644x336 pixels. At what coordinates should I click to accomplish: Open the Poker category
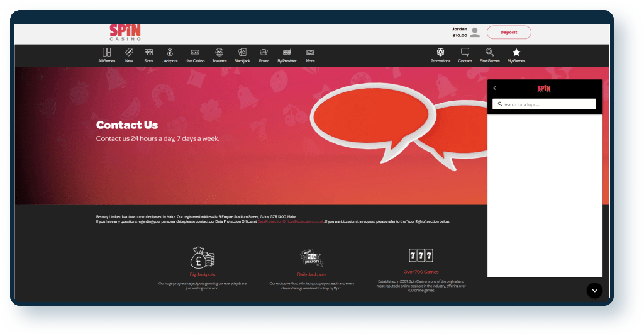click(264, 55)
